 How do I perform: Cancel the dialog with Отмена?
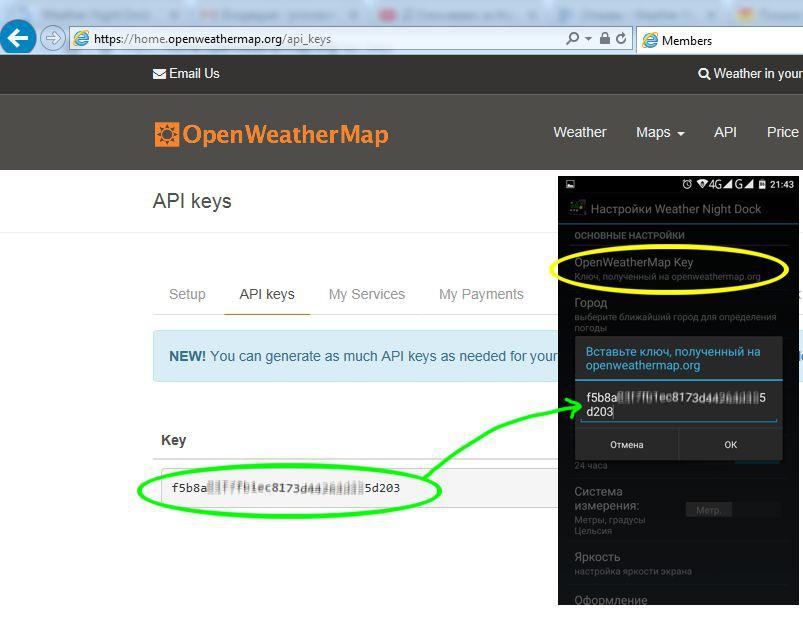626,444
